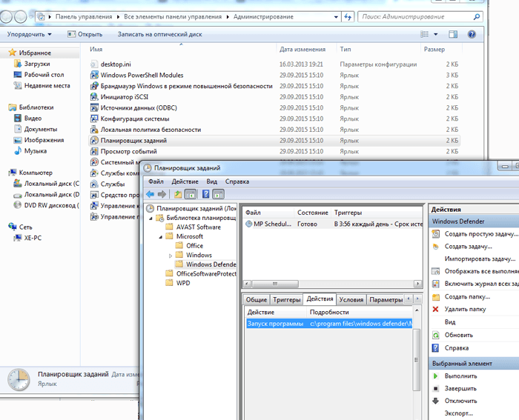Click the search magnifier icon in Explorer
Viewport: 519px width, 420px height.
(477, 16)
